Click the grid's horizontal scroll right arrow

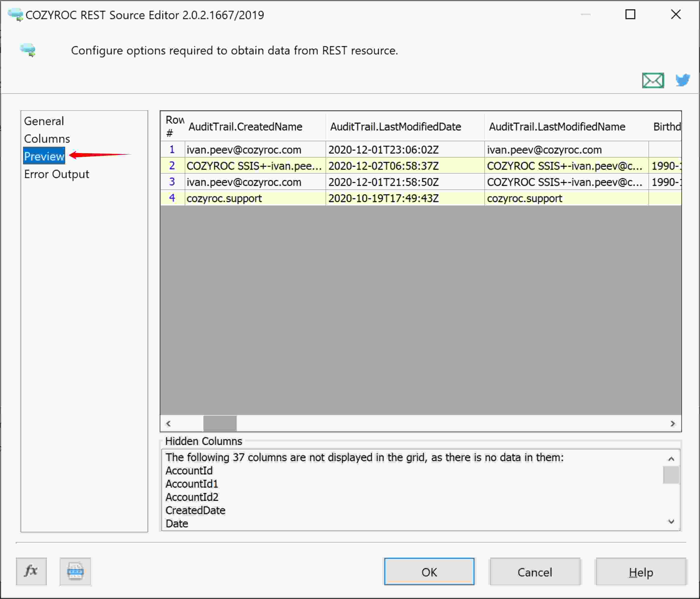point(673,423)
